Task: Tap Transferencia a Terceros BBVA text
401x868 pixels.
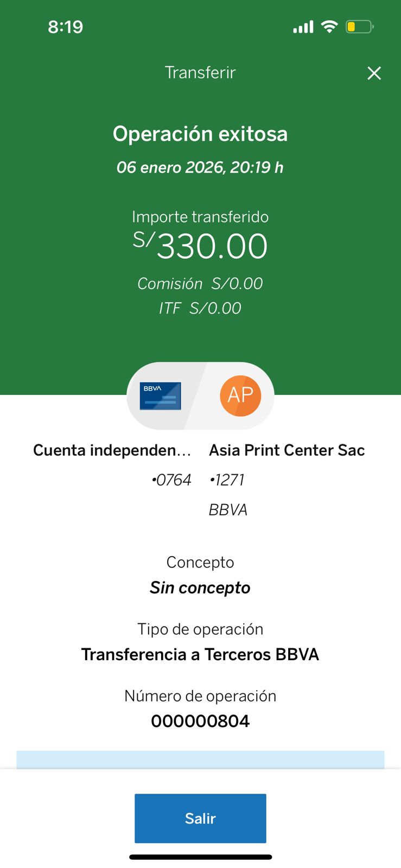Action: (200, 654)
